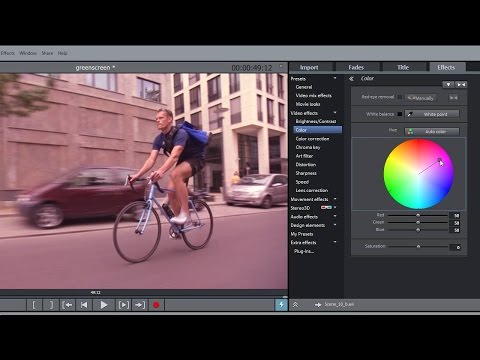Image resolution: width=480 pixels, height=360 pixels.
Task: Click the double-chevron up icon below Media Pool
Action: click(x=295, y=304)
